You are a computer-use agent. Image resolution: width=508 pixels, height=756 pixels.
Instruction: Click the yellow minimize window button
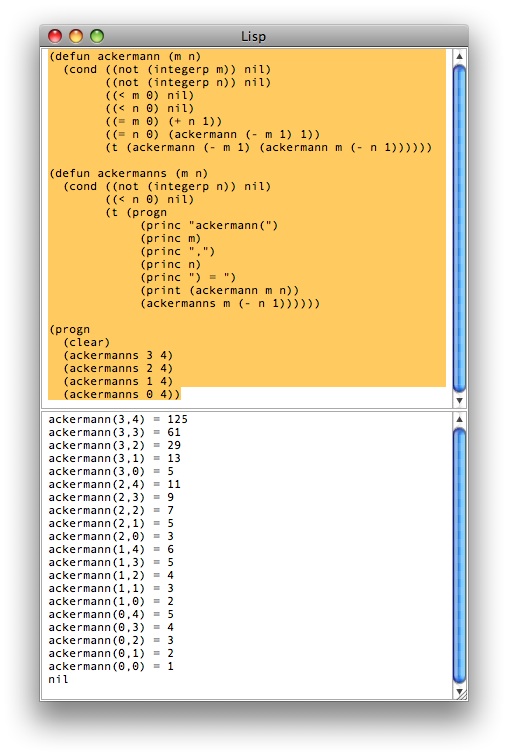coord(76,36)
